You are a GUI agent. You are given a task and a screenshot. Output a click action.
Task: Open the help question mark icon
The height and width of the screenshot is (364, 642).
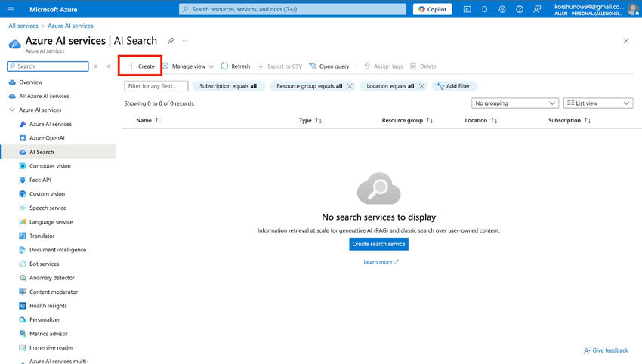tap(520, 9)
